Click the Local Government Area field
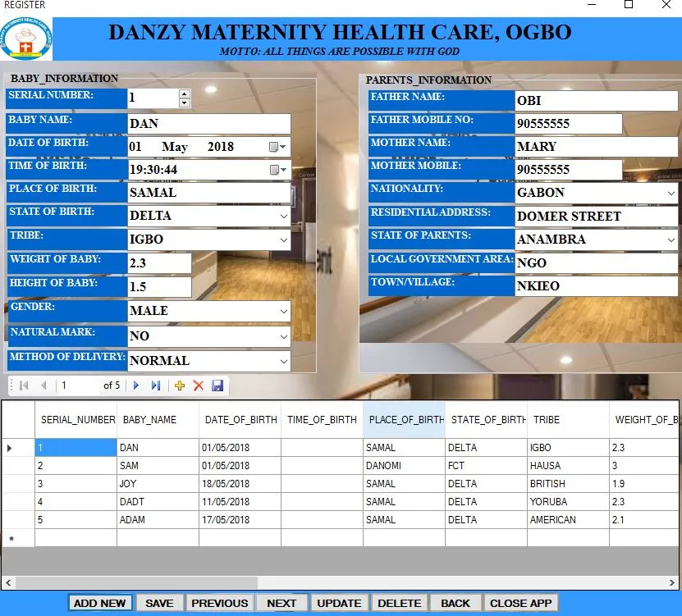This screenshot has width=682, height=616. 597,263
